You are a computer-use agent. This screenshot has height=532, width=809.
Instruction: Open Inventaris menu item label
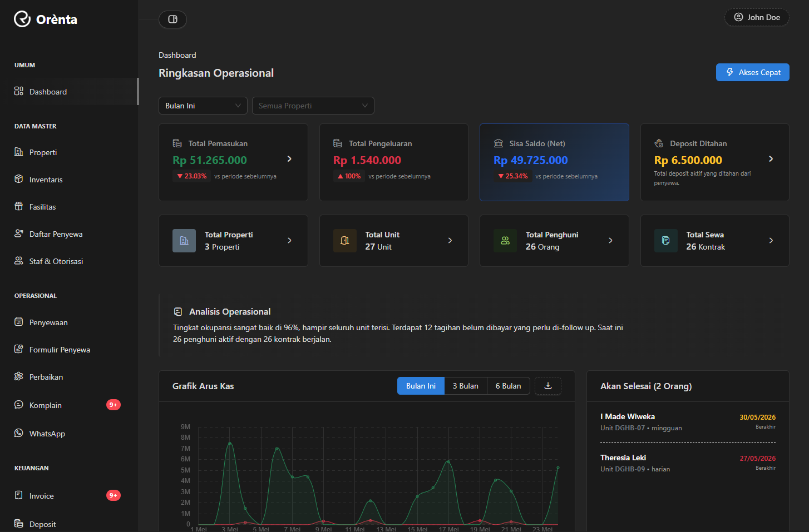tap(46, 180)
